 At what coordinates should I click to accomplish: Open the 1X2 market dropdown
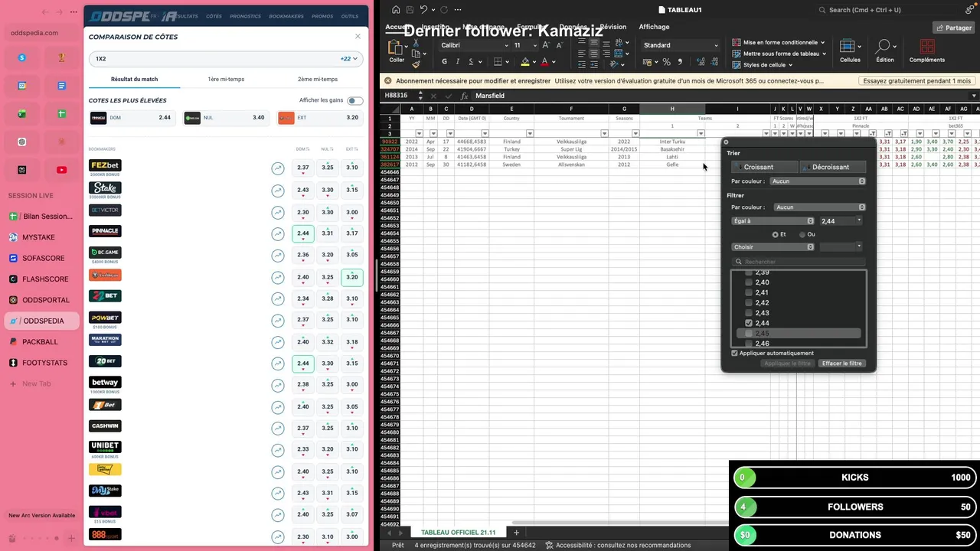[x=227, y=59]
